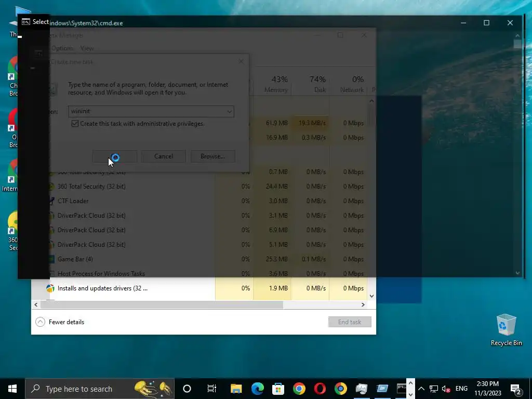Open the View menu in Task Manager

coord(87,48)
